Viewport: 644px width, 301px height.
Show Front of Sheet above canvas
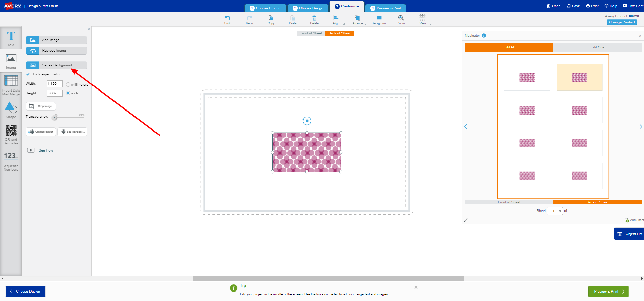pos(311,33)
